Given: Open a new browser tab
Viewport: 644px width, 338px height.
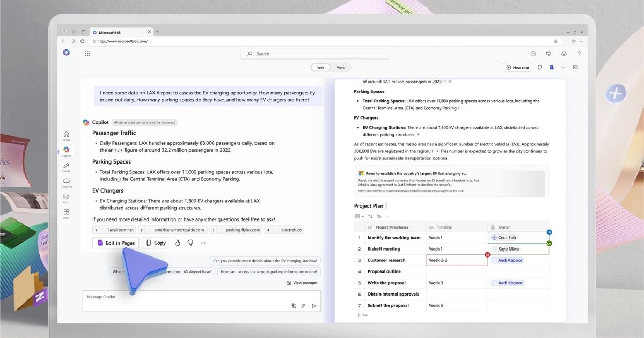Looking at the screenshot, I should coord(157,32).
